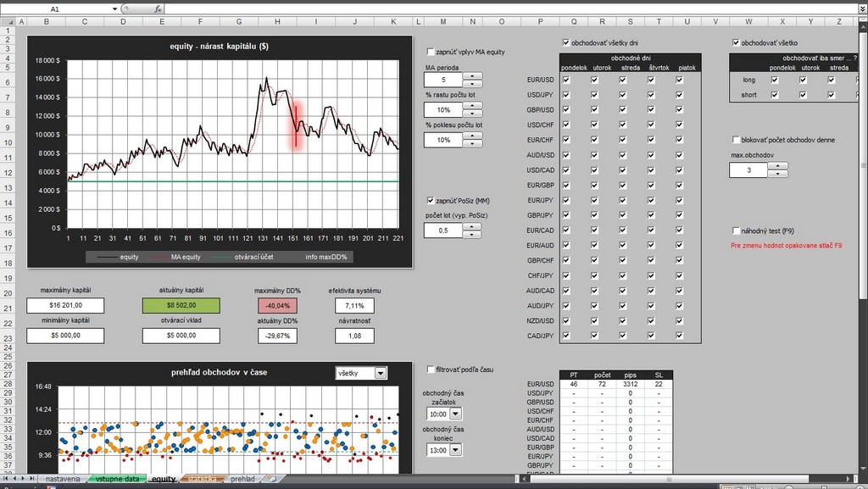Open the Name Box dropdown arrow
Screen dimensions: 868x489
[114, 8]
